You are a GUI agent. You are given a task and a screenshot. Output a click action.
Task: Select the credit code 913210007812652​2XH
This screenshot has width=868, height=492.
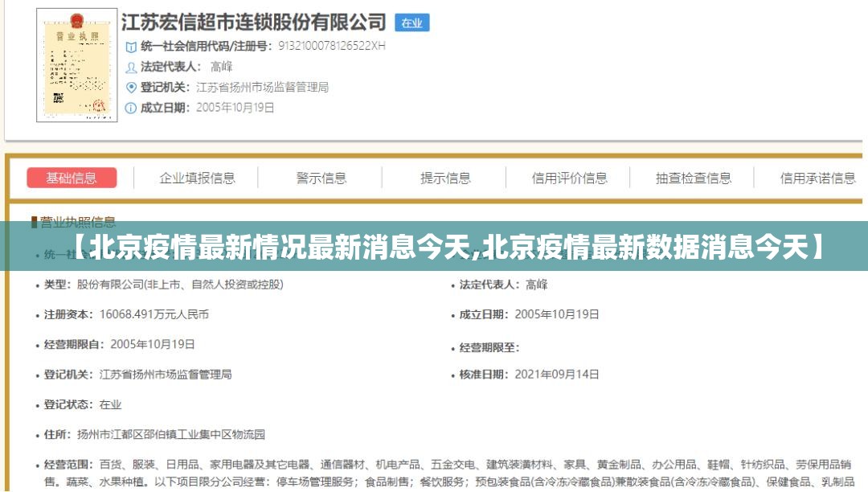[331, 46]
